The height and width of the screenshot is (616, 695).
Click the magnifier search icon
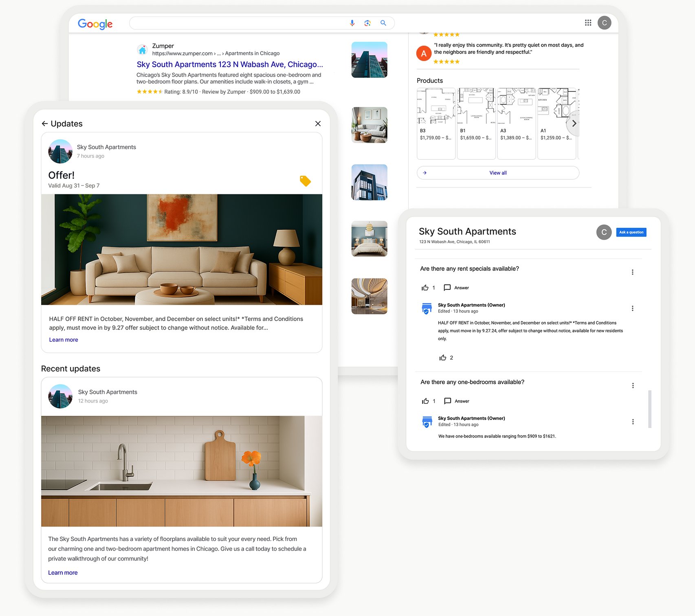[383, 23]
